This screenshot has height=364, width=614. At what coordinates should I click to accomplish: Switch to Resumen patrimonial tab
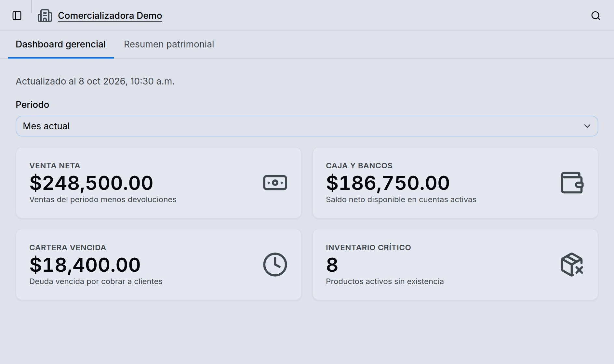point(169,45)
